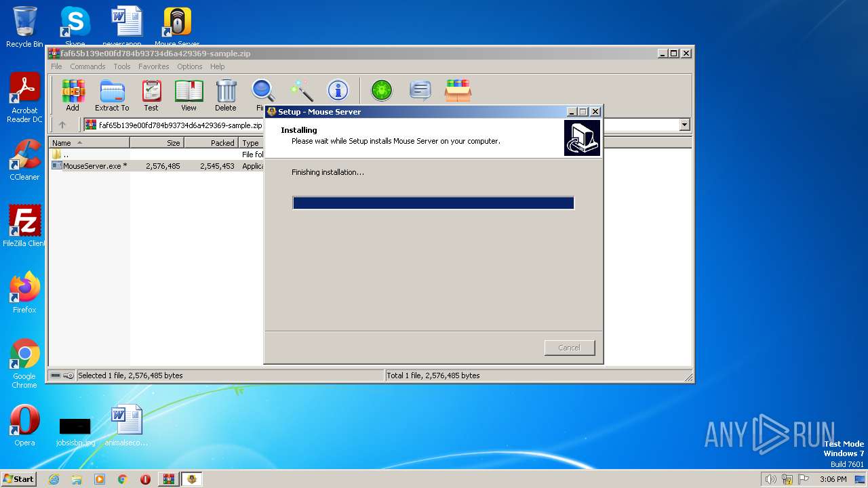The height and width of the screenshot is (488, 868).
Task: Click Internet Explorer in the taskbar
Action: pyautogui.click(x=54, y=479)
